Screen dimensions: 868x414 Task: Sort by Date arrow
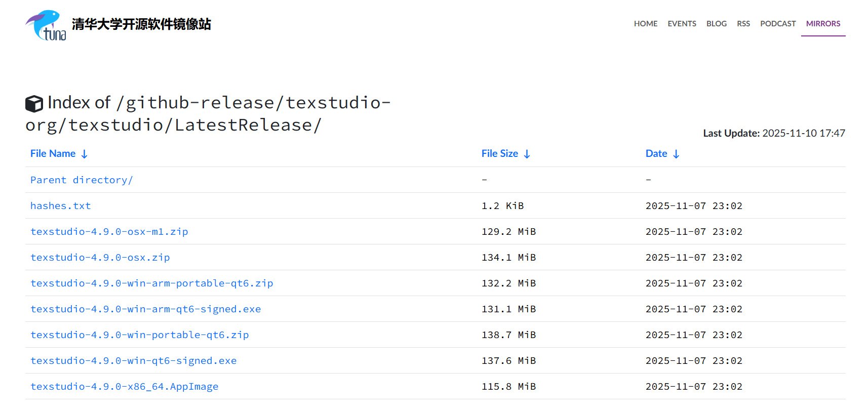676,154
